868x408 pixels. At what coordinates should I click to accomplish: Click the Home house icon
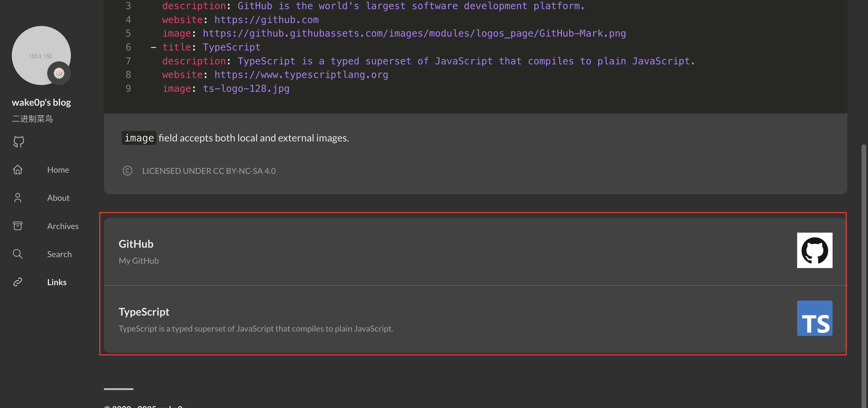17,169
